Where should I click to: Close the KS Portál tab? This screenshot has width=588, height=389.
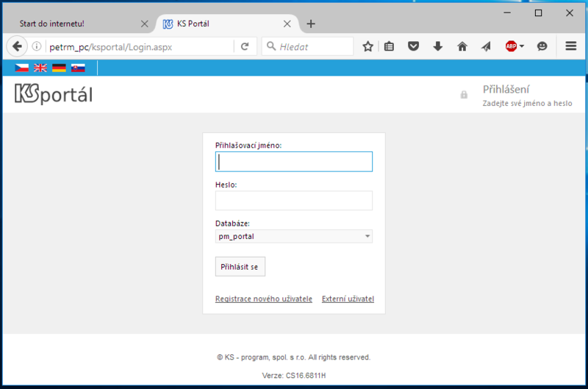pos(287,24)
